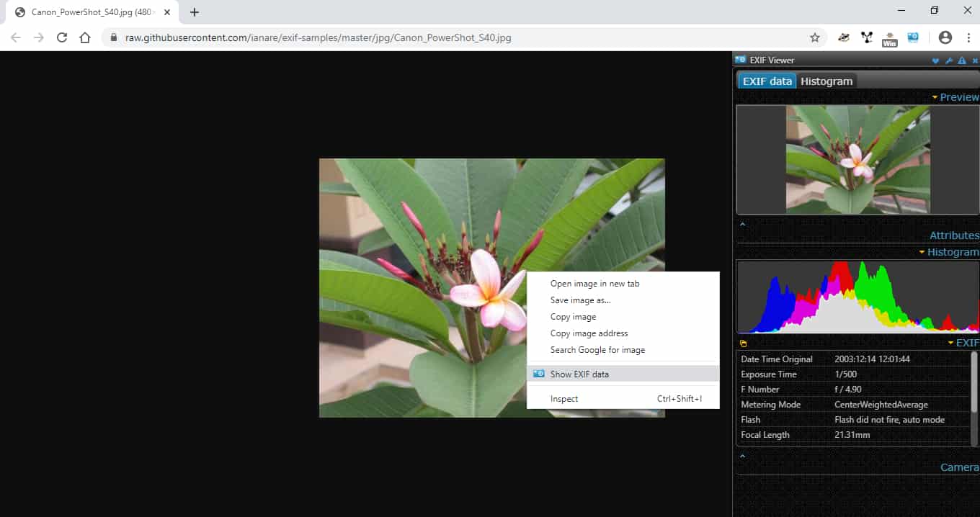The image size is (980, 517).
Task: Reload the current page
Action: point(62,37)
